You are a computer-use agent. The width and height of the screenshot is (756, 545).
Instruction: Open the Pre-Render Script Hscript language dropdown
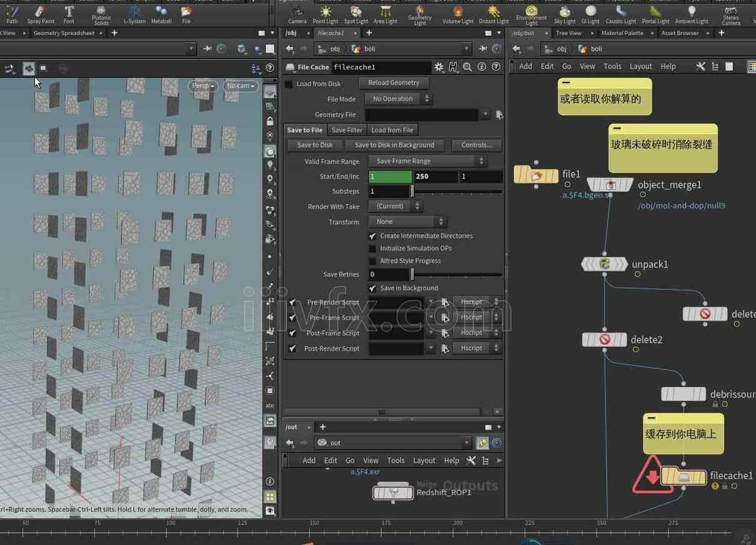pyautogui.click(x=477, y=302)
